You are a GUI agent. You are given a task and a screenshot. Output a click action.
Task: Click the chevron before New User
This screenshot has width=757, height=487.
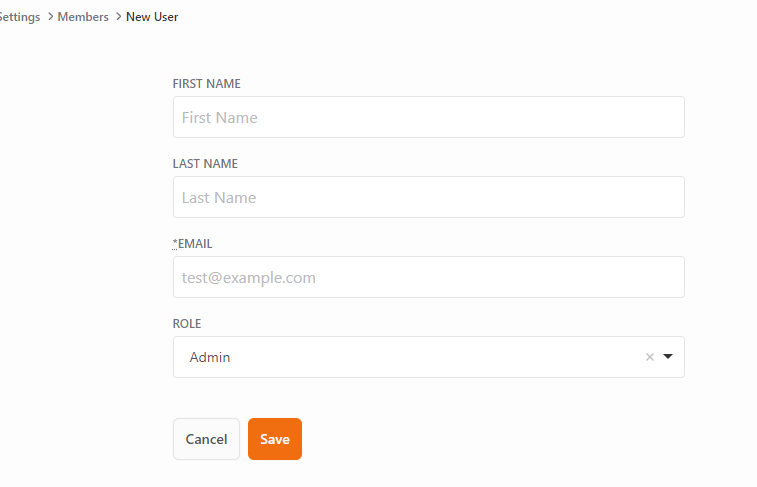pos(118,16)
